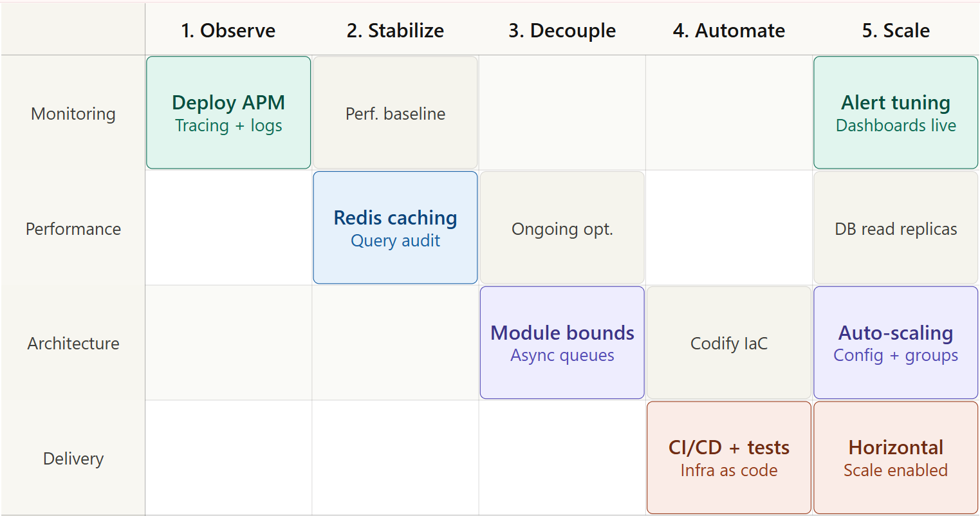980x516 pixels.
Task: Click the Ongoing opt. cell
Action: 562,228
